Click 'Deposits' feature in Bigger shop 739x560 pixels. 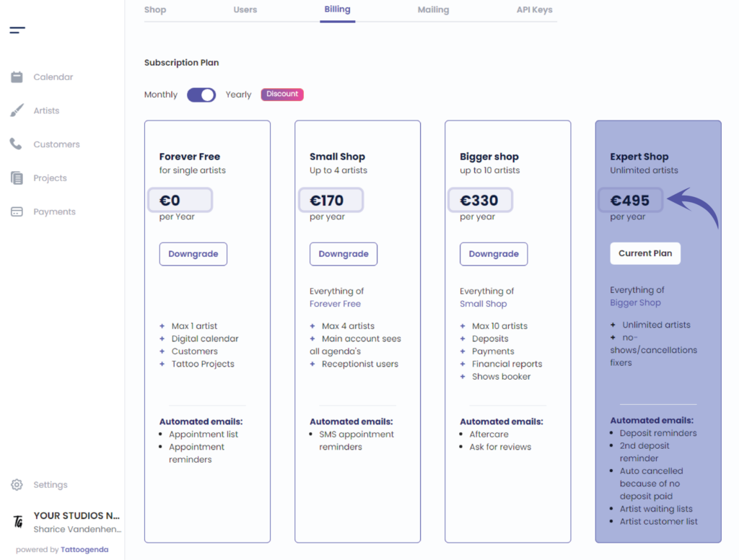pyautogui.click(x=490, y=339)
